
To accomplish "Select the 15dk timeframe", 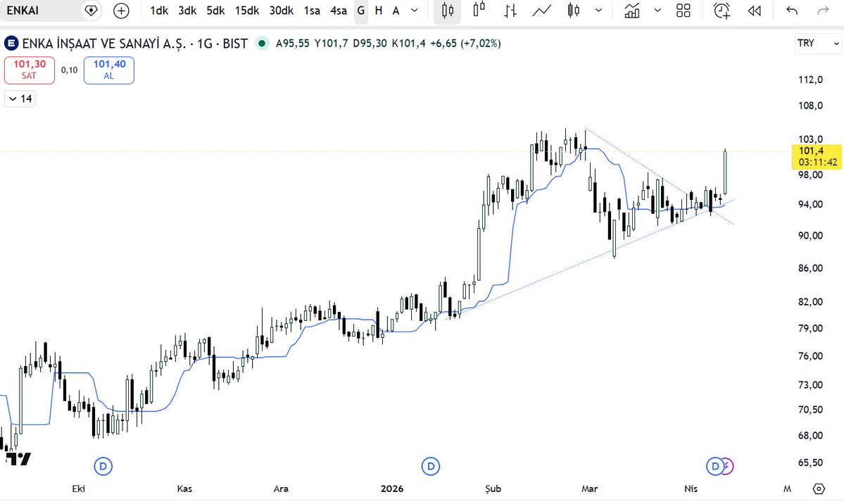I will [246, 11].
